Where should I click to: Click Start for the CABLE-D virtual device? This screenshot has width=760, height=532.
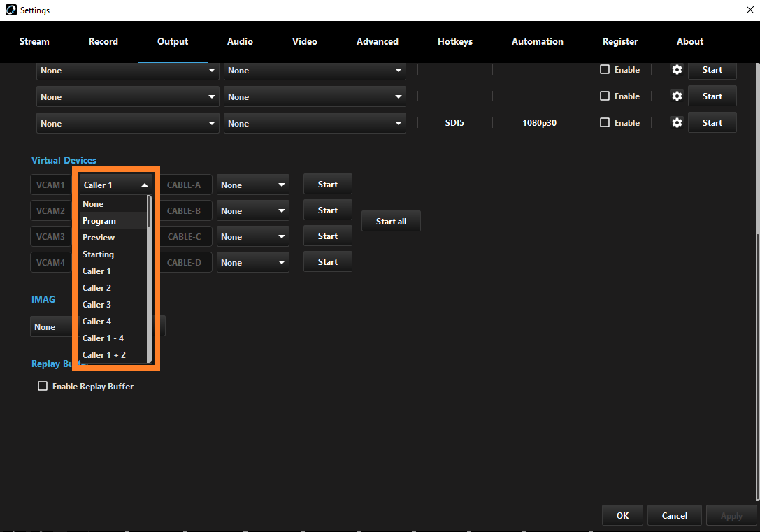(x=328, y=262)
